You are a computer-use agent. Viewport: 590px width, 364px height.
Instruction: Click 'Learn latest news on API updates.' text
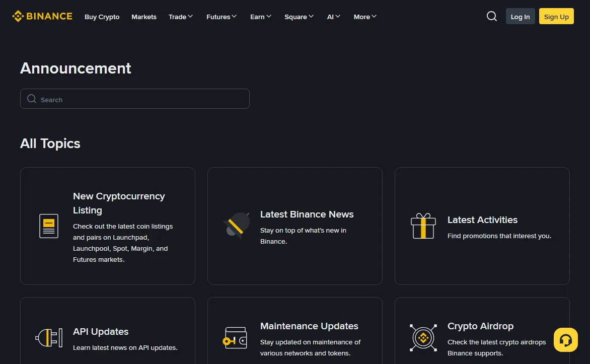125,348
